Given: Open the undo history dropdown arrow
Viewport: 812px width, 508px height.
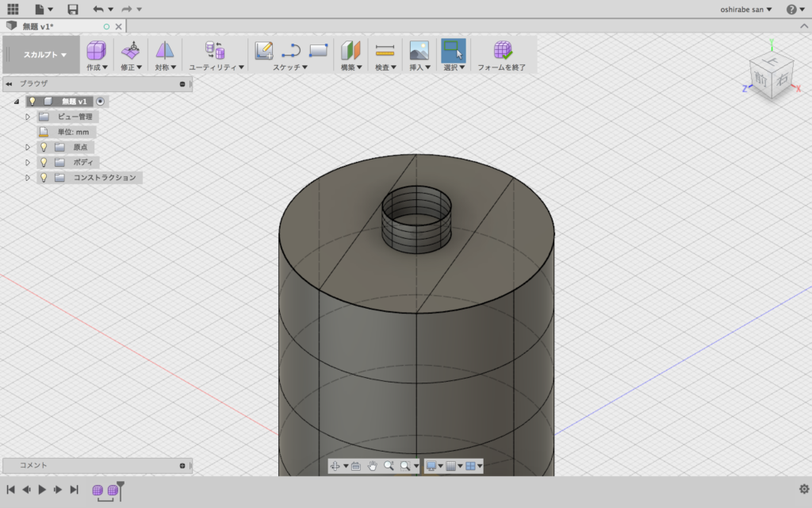Looking at the screenshot, I should [111, 10].
